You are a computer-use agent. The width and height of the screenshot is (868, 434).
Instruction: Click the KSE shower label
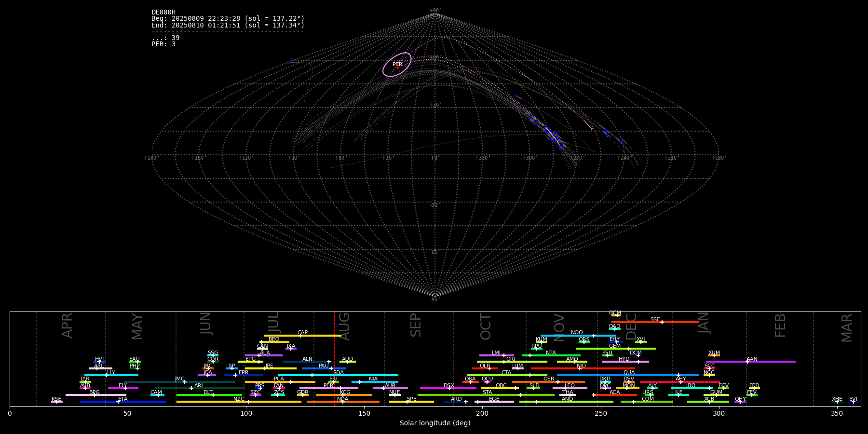click(56, 399)
